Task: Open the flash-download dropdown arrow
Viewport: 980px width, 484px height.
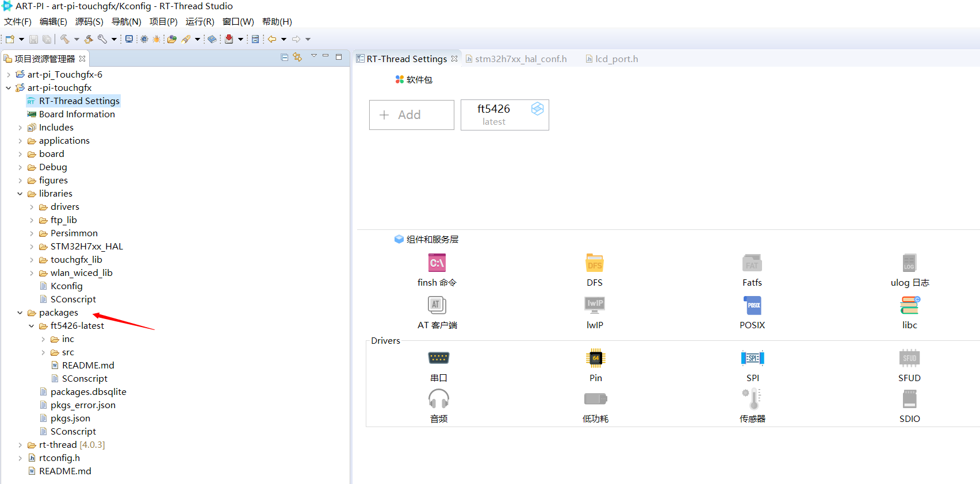Action: coord(198,39)
